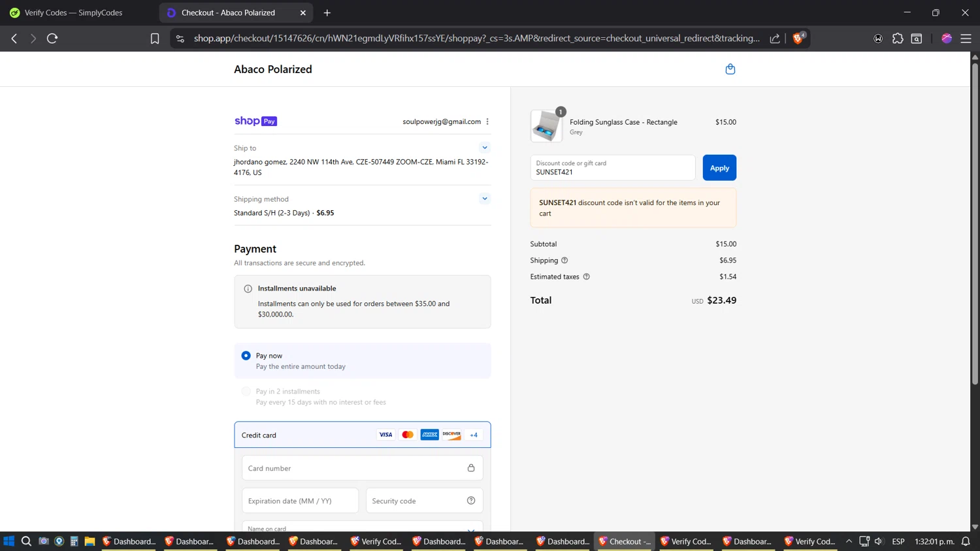Click the SUNSET421 invalid discount code message
The width and height of the screenshot is (980, 551).
(633, 208)
